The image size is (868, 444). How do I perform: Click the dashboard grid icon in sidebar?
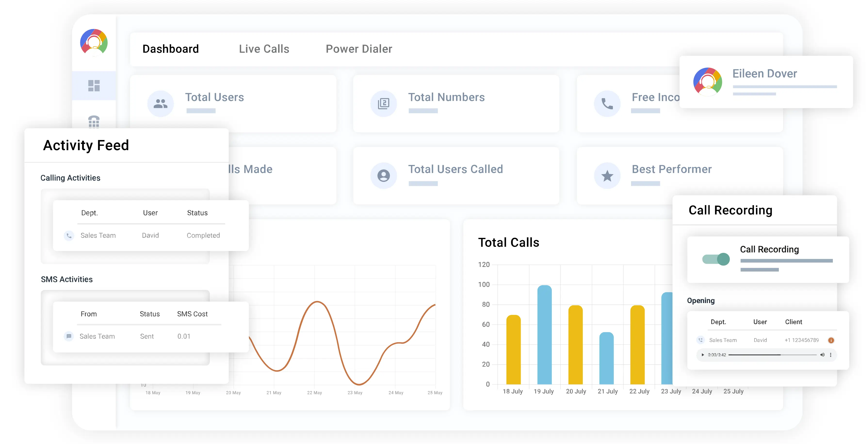coord(94,86)
